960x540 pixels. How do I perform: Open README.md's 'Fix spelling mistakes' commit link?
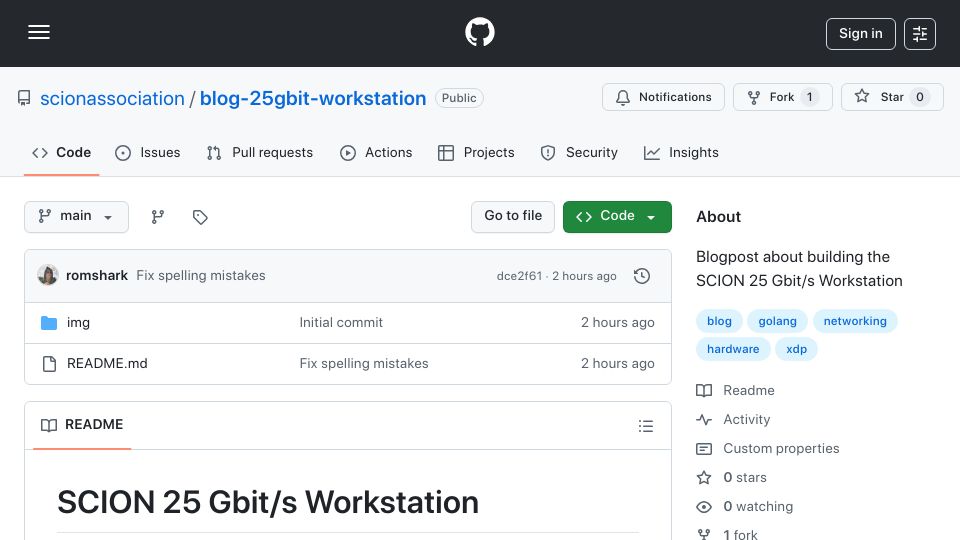click(x=364, y=364)
